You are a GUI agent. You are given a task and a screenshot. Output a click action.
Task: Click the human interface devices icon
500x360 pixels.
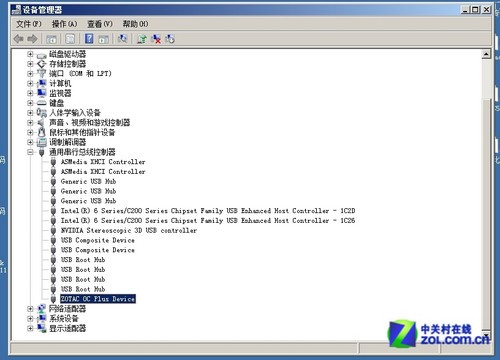coord(41,113)
